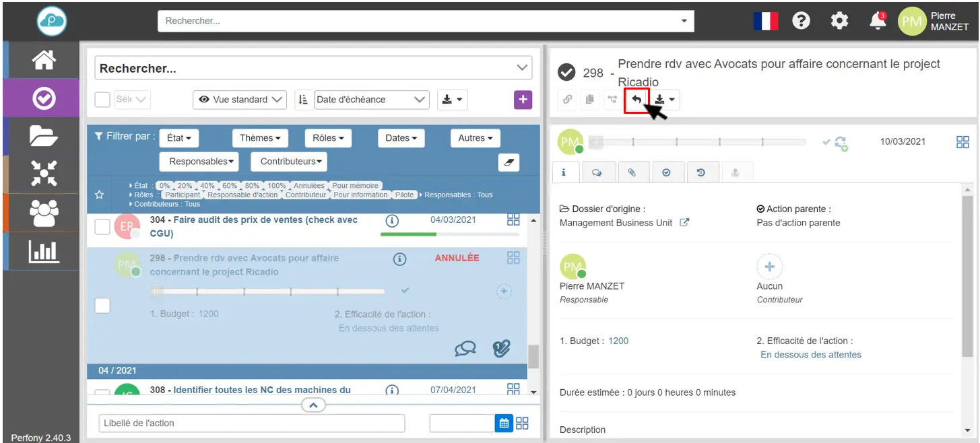Open the statistics chart icon in sidebar
The width and height of the screenshot is (980, 443).
44,252
